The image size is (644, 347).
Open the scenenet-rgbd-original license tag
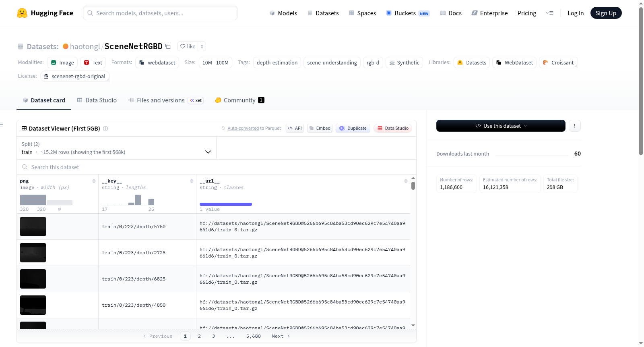[75, 76]
